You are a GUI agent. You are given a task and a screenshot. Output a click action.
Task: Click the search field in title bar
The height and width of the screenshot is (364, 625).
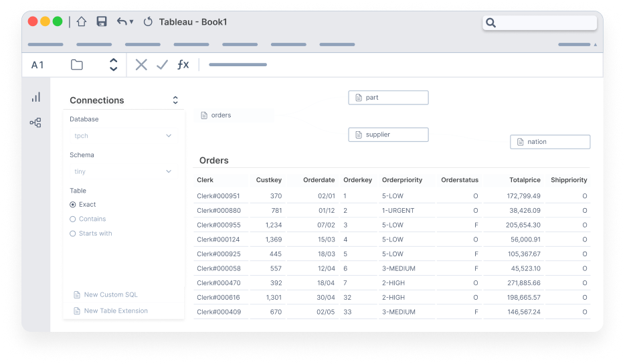coord(540,23)
